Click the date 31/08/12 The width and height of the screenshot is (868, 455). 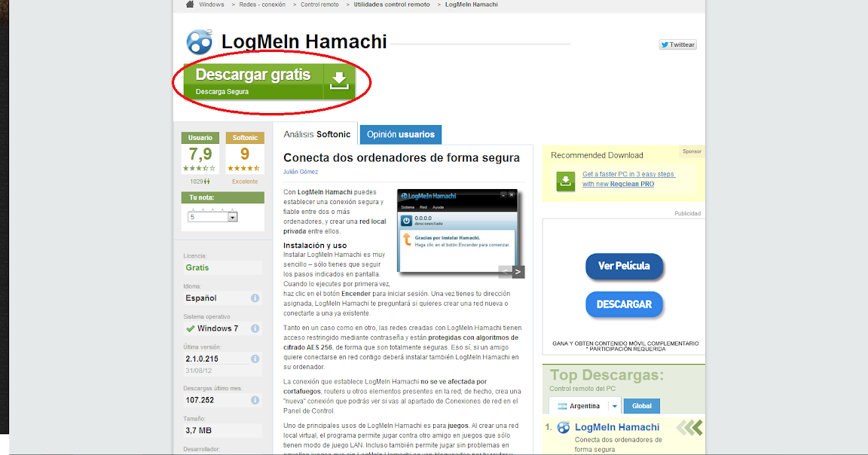pyautogui.click(x=199, y=371)
